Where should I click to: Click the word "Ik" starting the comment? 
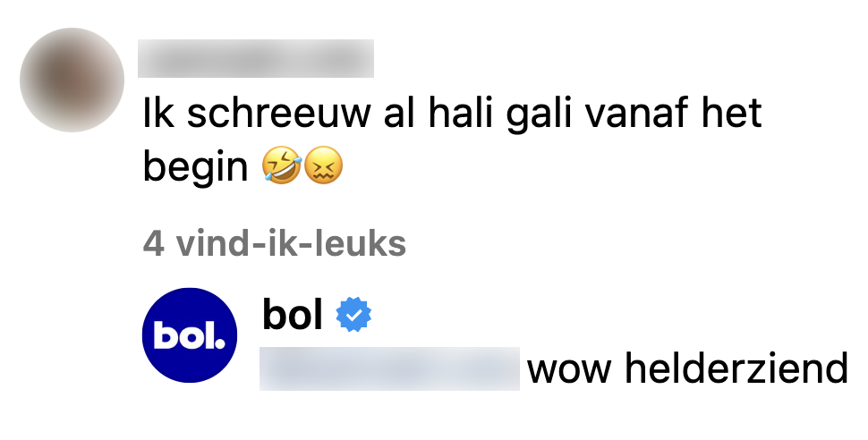159,114
